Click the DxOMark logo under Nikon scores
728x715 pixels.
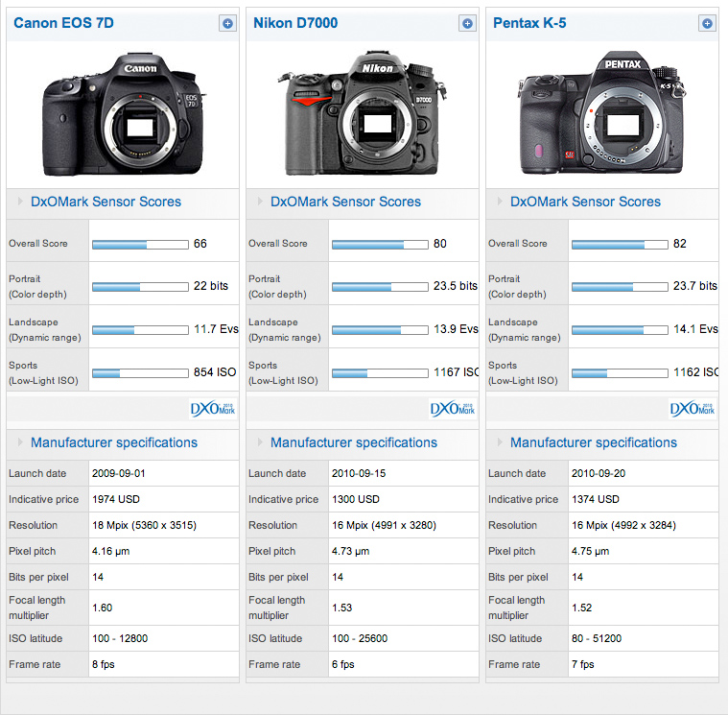coord(452,409)
